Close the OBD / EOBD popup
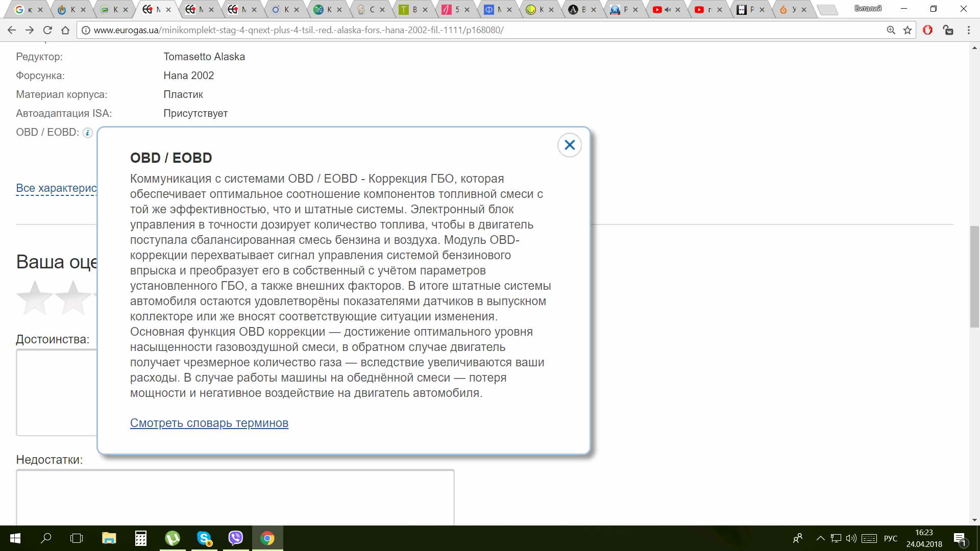Screen dimensions: 980x551 tap(570, 145)
